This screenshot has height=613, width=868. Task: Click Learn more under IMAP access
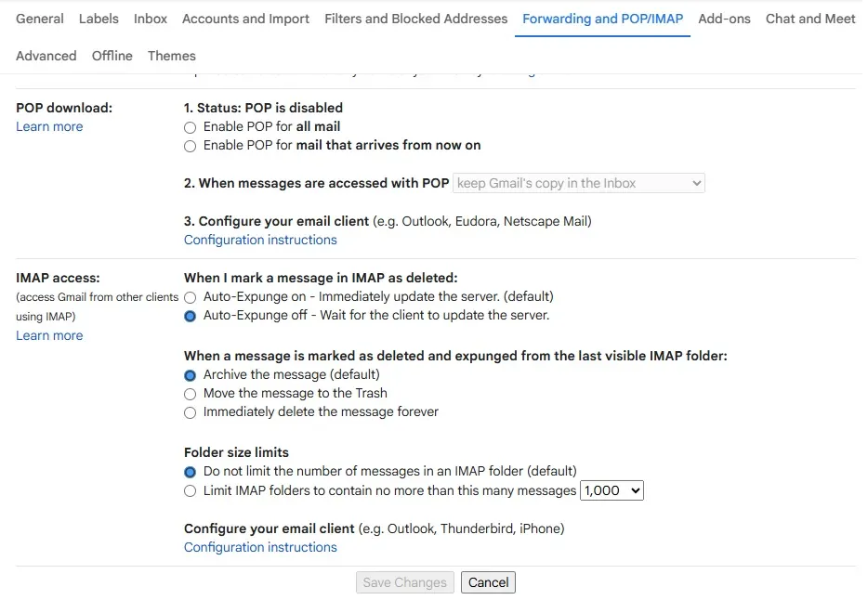[x=48, y=335]
